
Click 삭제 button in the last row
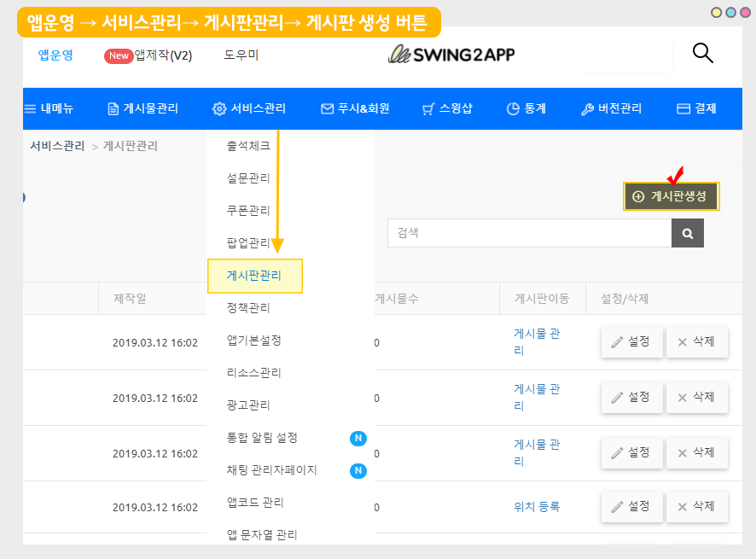coord(696,507)
